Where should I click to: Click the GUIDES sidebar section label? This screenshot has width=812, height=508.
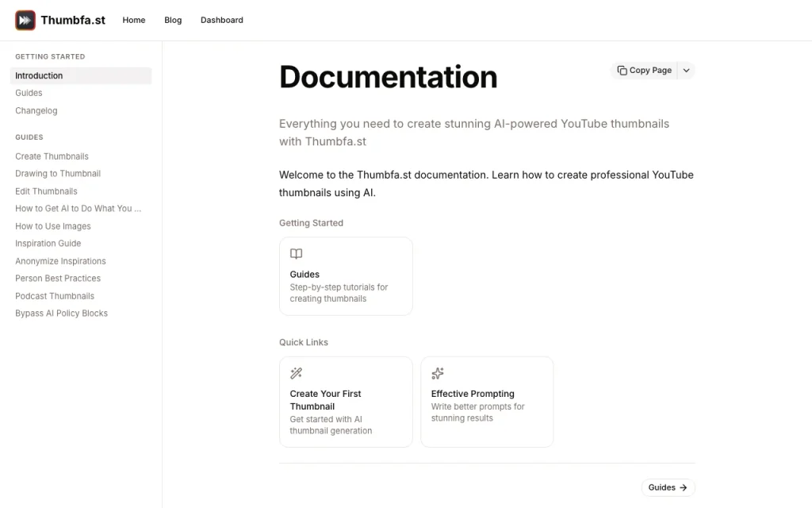tap(29, 137)
